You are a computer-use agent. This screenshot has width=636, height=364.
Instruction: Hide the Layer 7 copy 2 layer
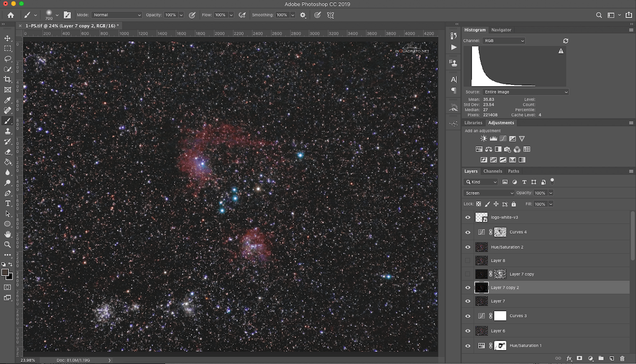(x=467, y=288)
